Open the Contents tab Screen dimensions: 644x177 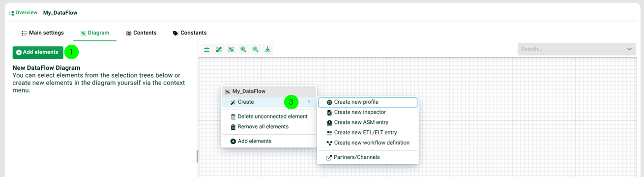pyautogui.click(x=141, y=33)
